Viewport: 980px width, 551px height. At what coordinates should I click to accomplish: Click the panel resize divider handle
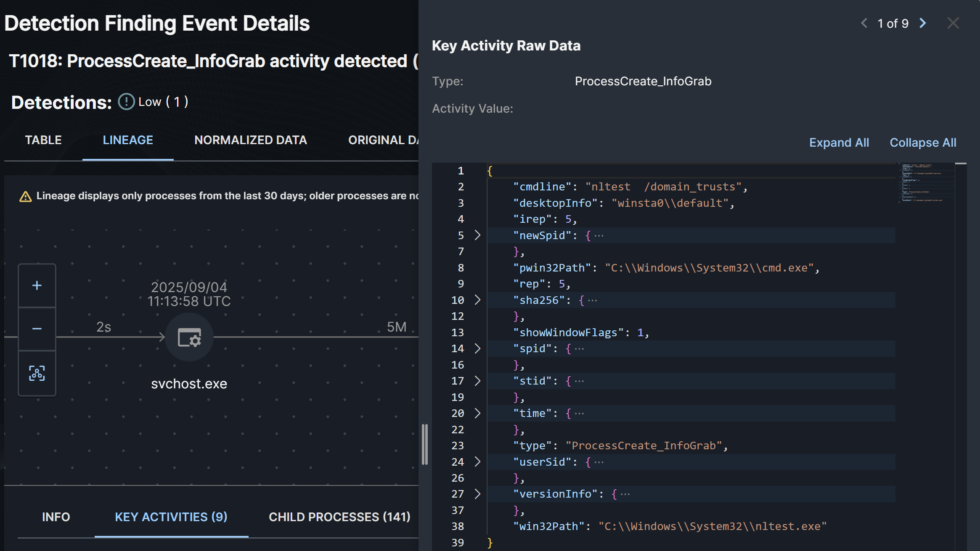point(425,444)
